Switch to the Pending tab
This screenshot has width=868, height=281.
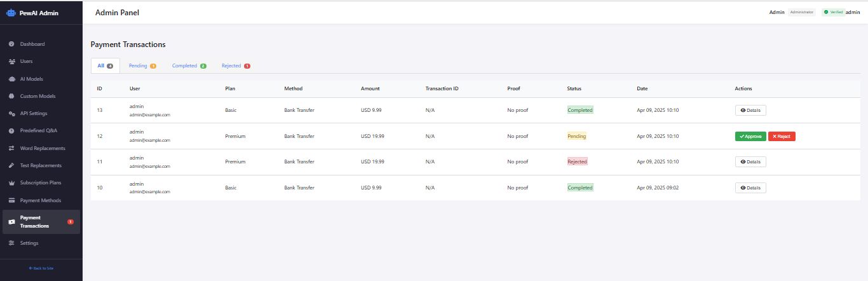point(142,65)
